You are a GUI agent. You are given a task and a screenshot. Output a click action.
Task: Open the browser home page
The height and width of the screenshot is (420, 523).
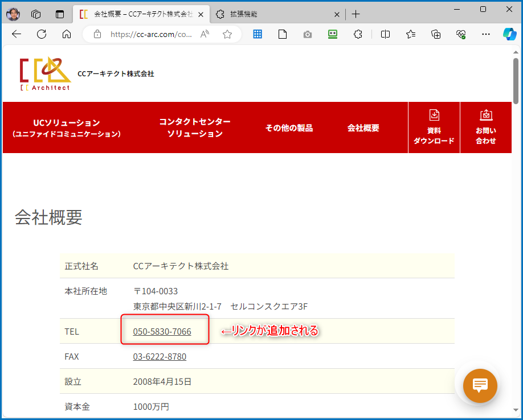(x=67, y=34)
